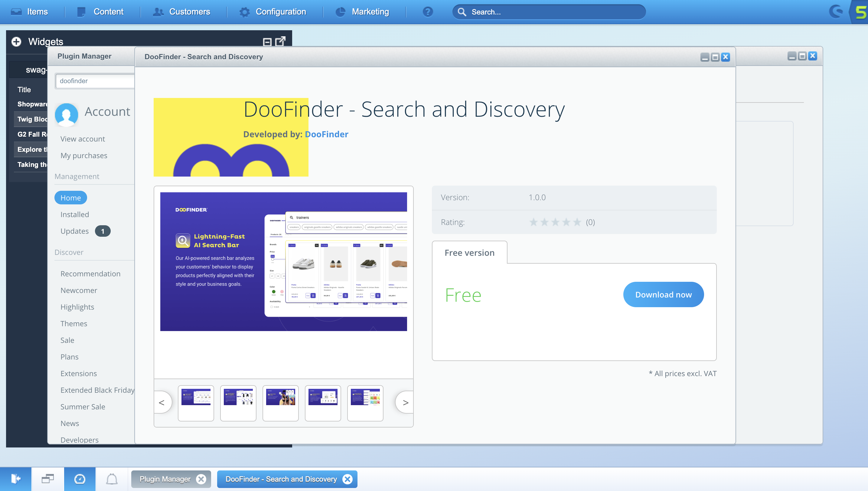The width and height of the screenshot is (868, 491).
Task: Click the rating stars
Action: click(555, 222)
